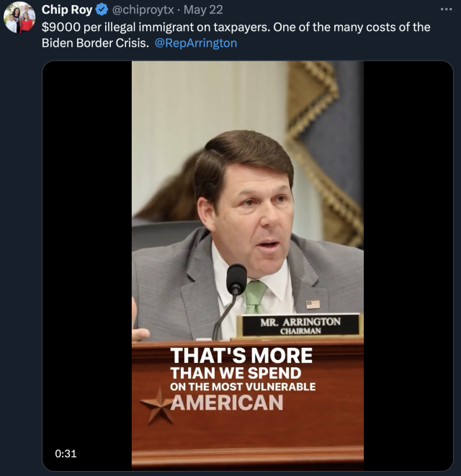Viewport: 461px width, 476px height.
Task: Open the Chip Roy display name link
Action: click(x=67, y=9)
